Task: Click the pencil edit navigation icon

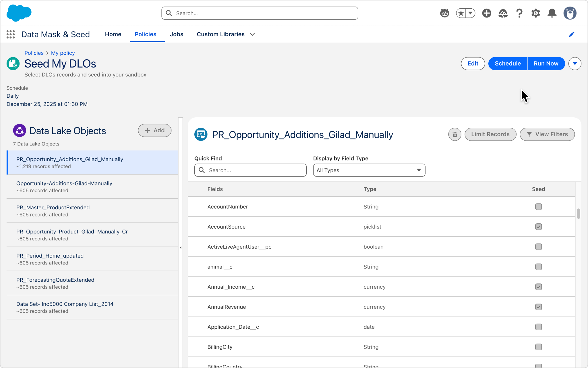Action: 572,34
